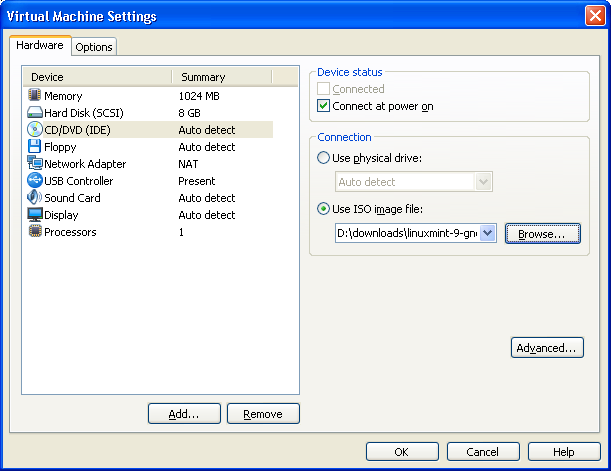Click the Hard Disk drive icon

point(35,113)
